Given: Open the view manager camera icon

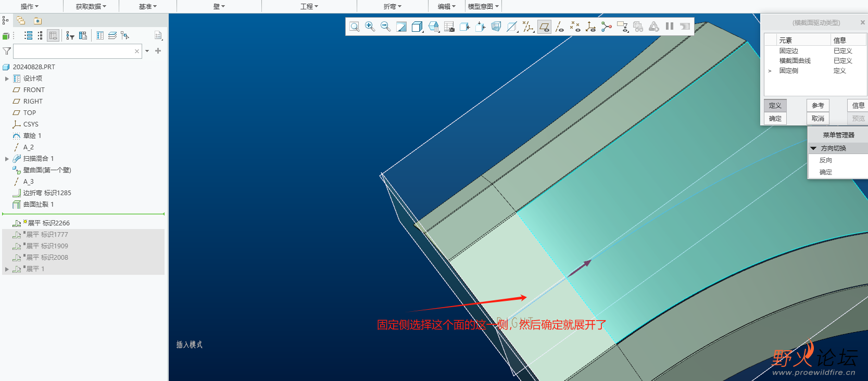Looking at the screenshot, I should (x=449, y=27).
